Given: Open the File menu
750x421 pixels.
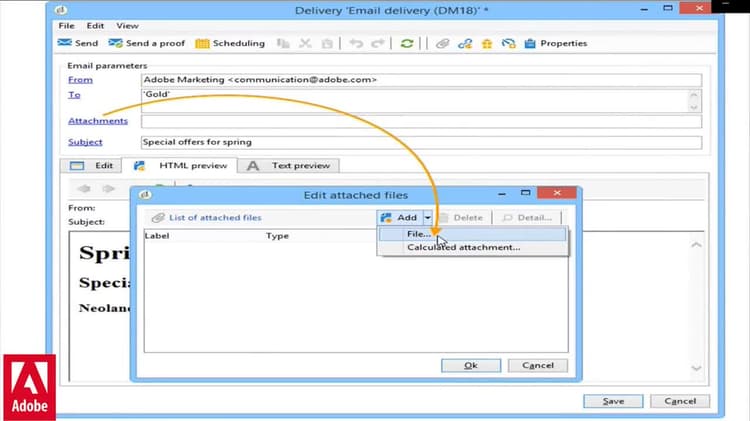Looking at the screenshot, I should pyautogui.click(x=66, y=25).
